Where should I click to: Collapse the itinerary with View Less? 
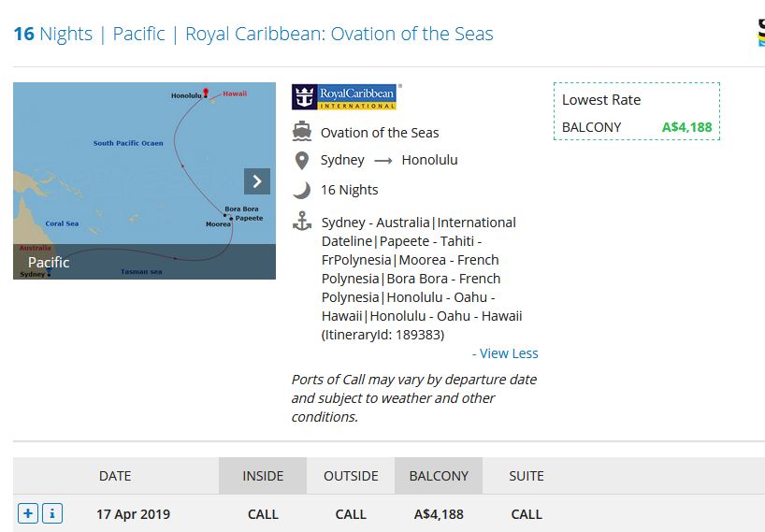click(x=505, y=353)
